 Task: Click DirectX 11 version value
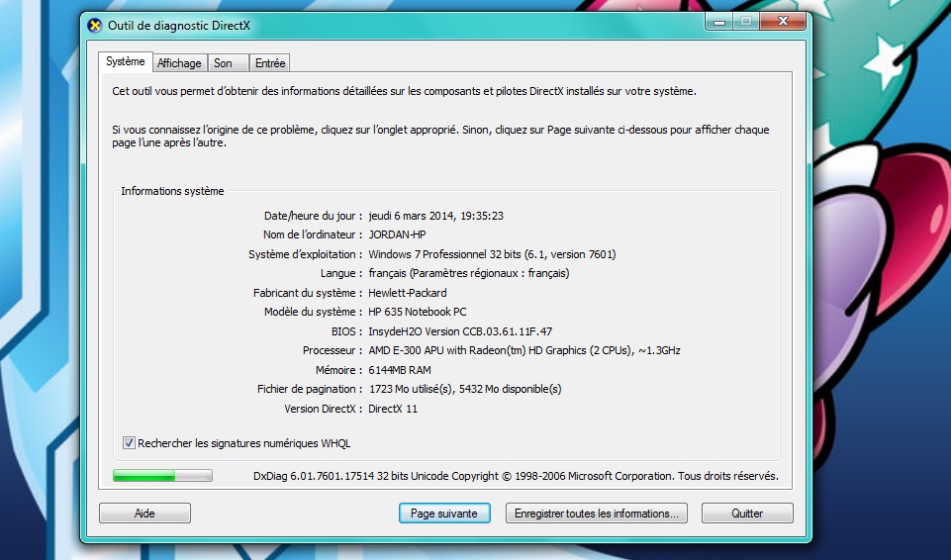(x=393, y=409)
